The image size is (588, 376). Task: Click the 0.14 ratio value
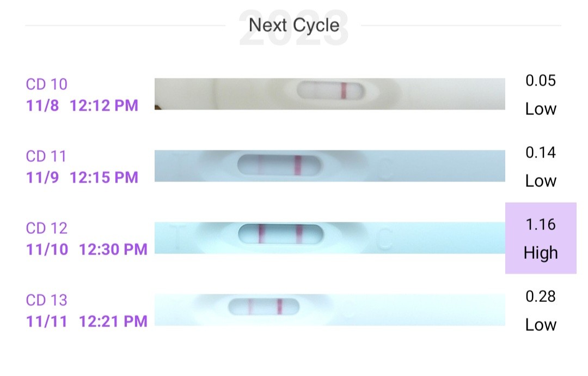click(x=541, y=153)
